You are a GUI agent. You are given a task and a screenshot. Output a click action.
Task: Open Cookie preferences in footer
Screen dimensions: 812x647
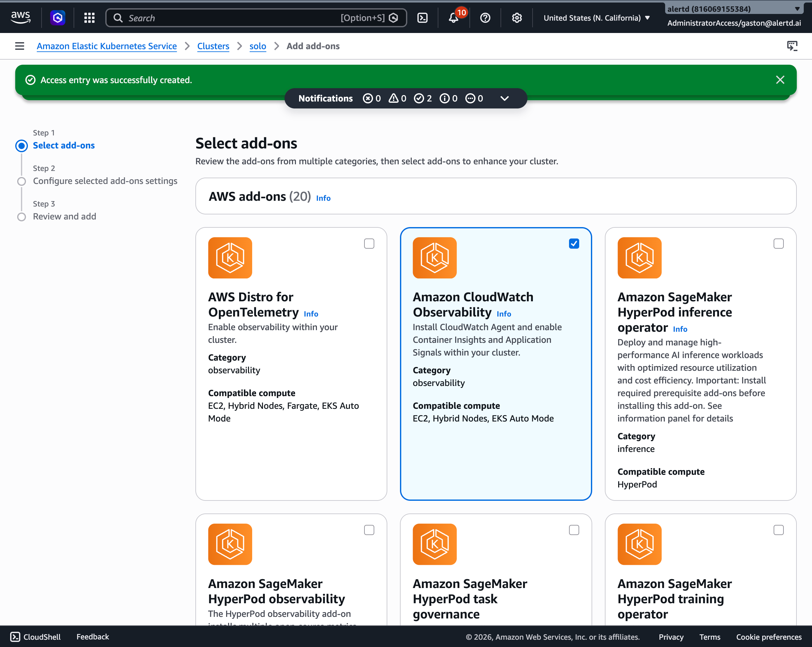(769, 637)
